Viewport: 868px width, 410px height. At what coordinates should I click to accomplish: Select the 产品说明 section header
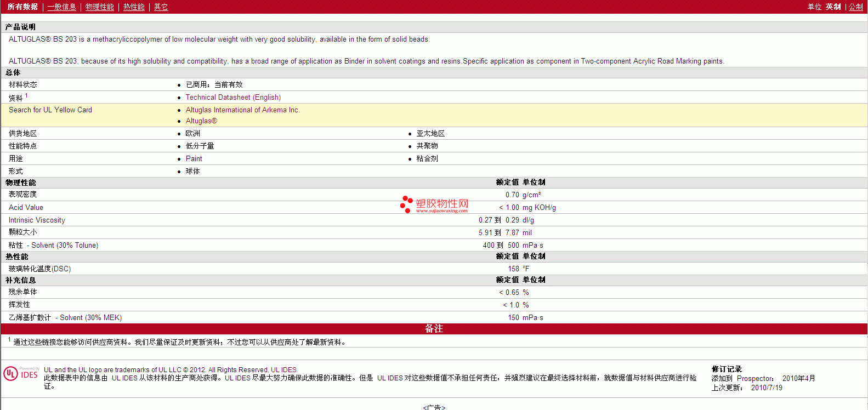[20, 27]
